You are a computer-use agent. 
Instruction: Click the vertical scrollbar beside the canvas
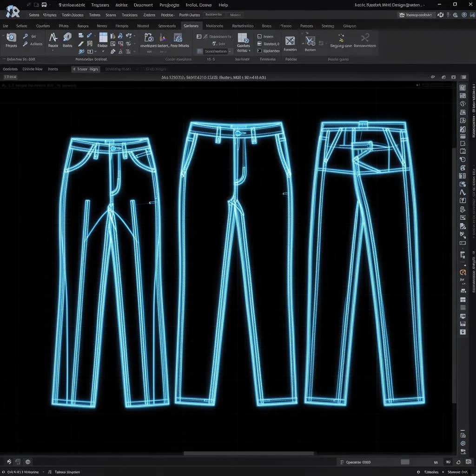[x=454, y=275]
